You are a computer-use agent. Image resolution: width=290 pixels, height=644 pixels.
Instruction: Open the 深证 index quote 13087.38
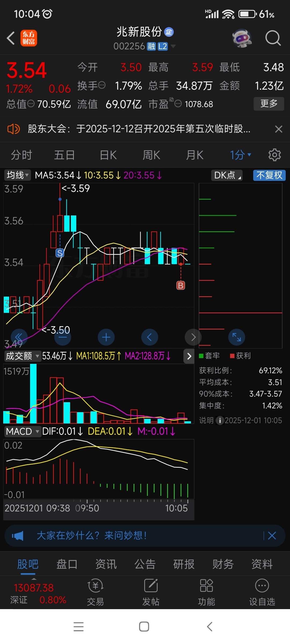[x=38, y=594]
